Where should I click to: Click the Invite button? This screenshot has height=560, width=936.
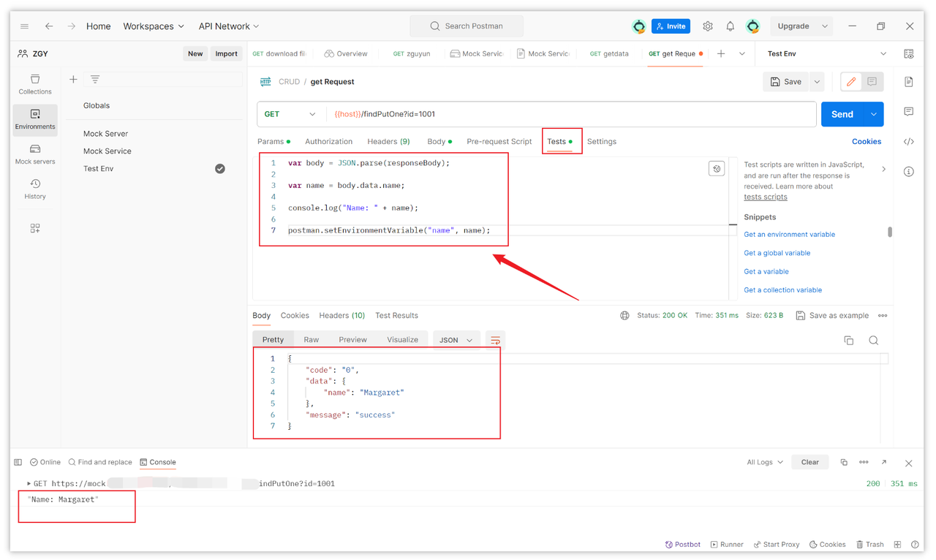coord(671,26)
